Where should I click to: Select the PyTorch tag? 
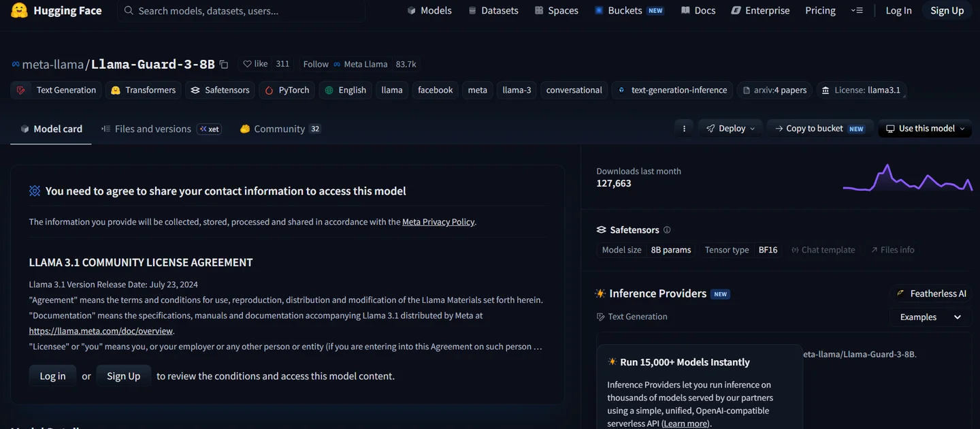[287, 90]
